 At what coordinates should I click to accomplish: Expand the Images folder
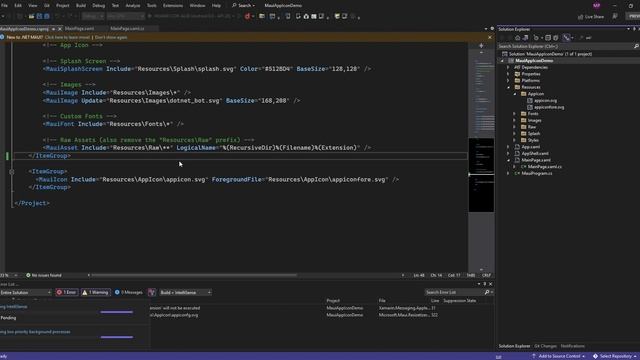515,120
